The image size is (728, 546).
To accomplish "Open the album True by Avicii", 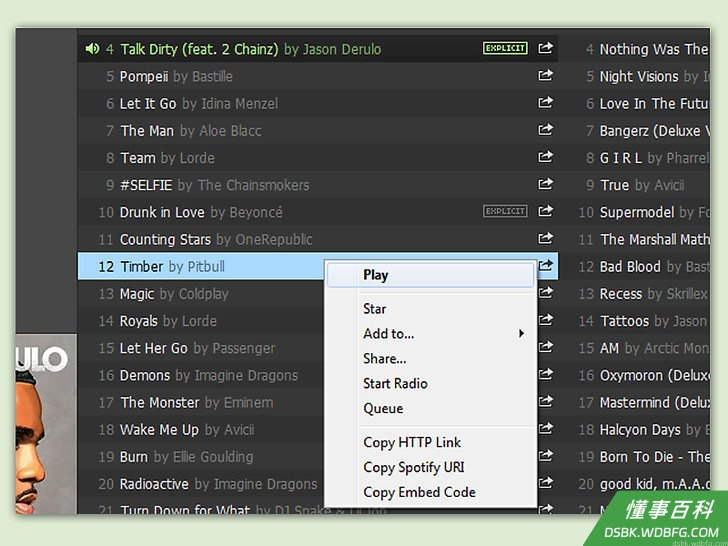I will pos(615,185).
